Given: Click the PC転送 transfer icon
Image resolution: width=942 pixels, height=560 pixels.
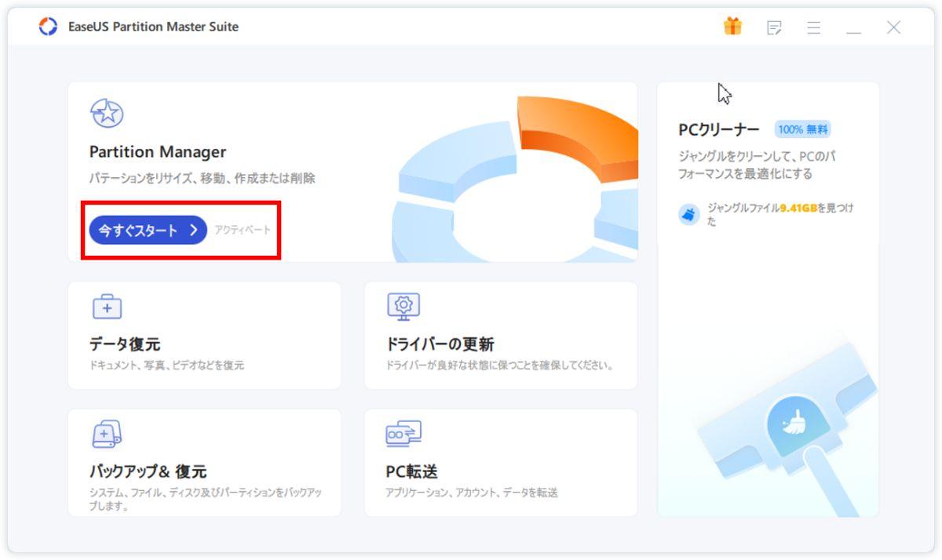Looking at the screenshot, I should tap(403, 434).
